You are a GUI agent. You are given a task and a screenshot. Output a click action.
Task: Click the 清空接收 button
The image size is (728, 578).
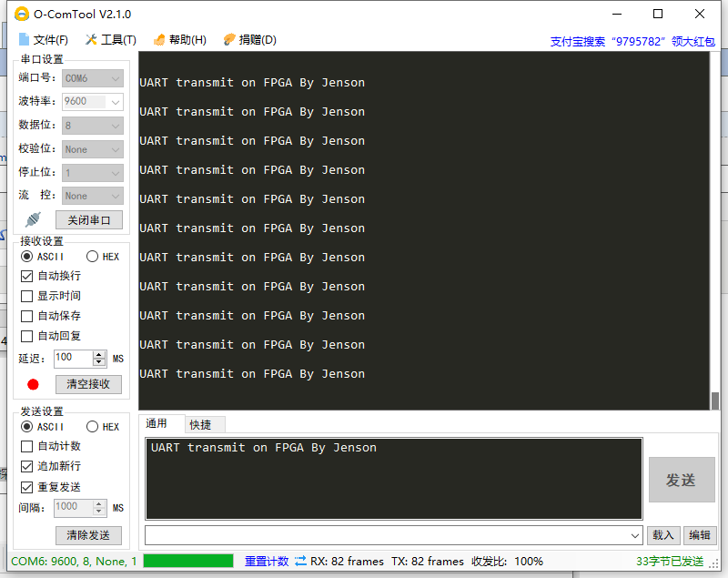(x=88, y=384)
